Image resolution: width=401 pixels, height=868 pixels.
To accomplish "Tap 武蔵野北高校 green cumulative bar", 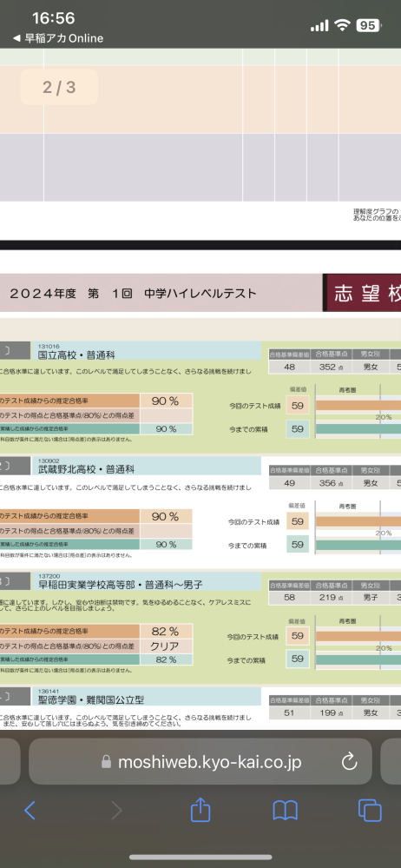I will click(358, 545).
